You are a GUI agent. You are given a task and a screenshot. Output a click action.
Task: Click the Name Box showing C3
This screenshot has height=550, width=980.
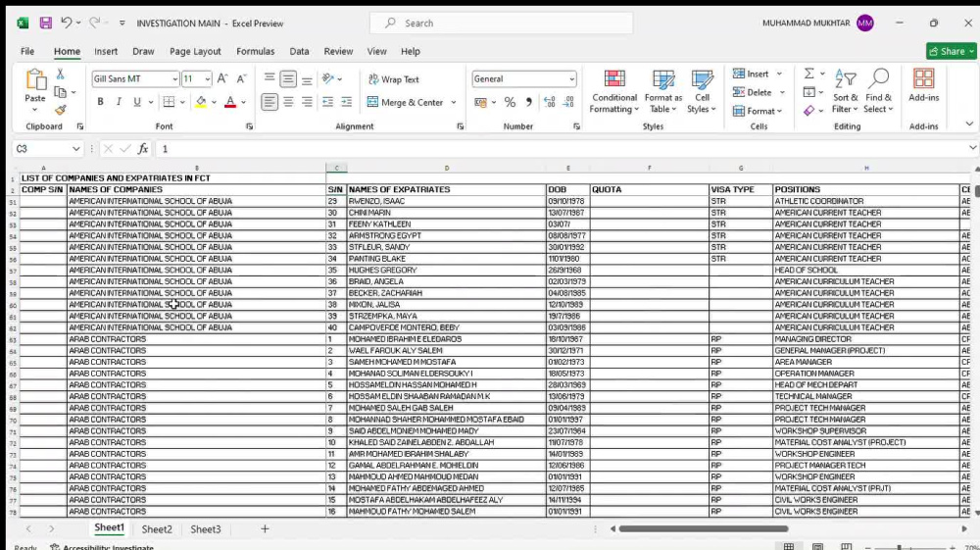47,149
